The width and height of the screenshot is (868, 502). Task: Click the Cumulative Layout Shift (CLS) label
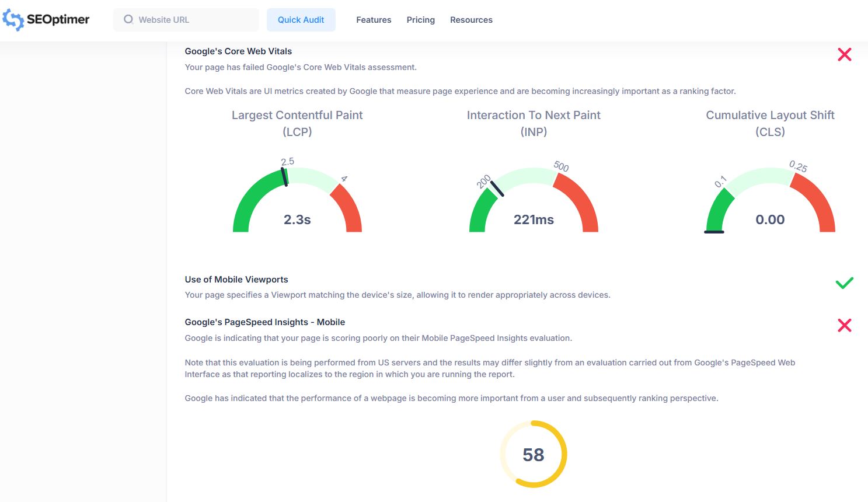770,123
